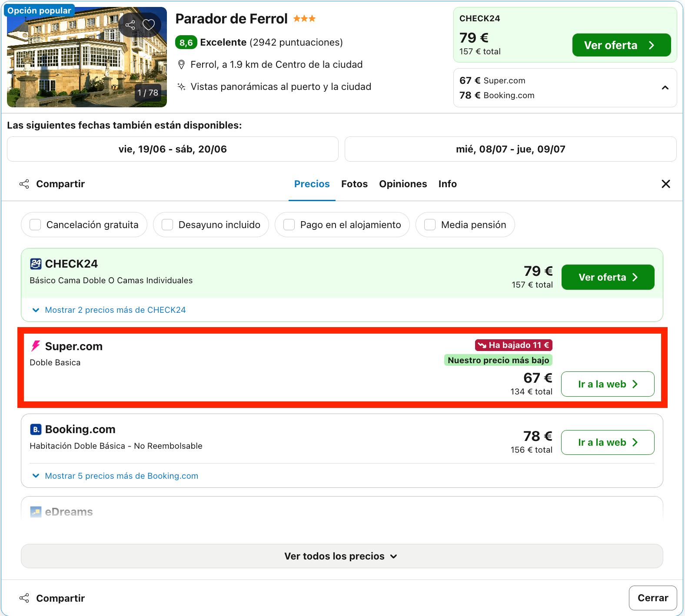Image resolution: width=685 pixels, height=616 pixels.
Task: Enable the Desayuno incluido filter
Action: 167,225
